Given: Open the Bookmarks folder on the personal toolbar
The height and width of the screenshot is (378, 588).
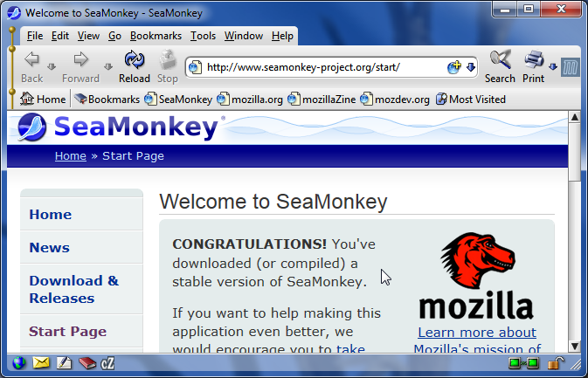Looking at the screenshot, I should tap(107, 100).
